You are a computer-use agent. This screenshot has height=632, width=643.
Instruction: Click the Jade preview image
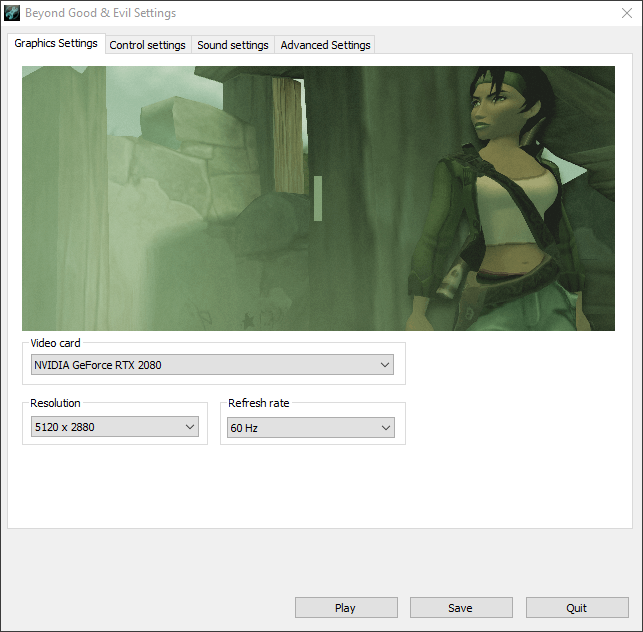[x=318, y=198]
